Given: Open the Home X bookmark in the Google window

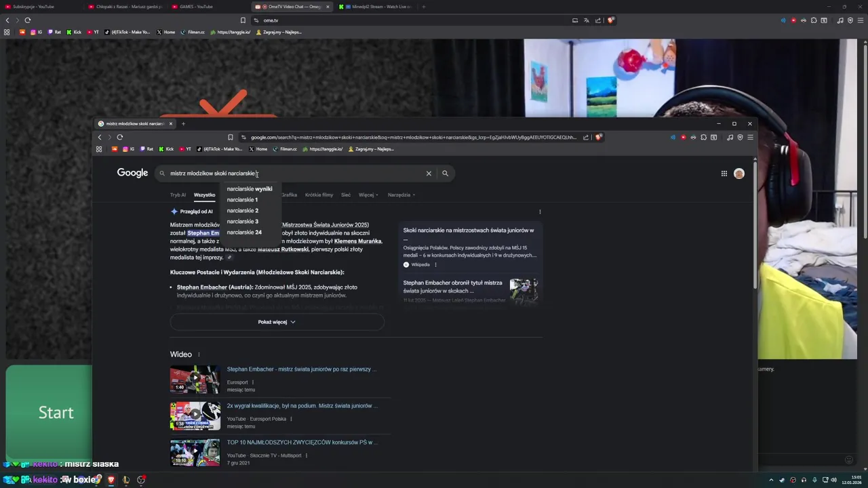Looking at the screenshot, I should click(x=258, y=149).
